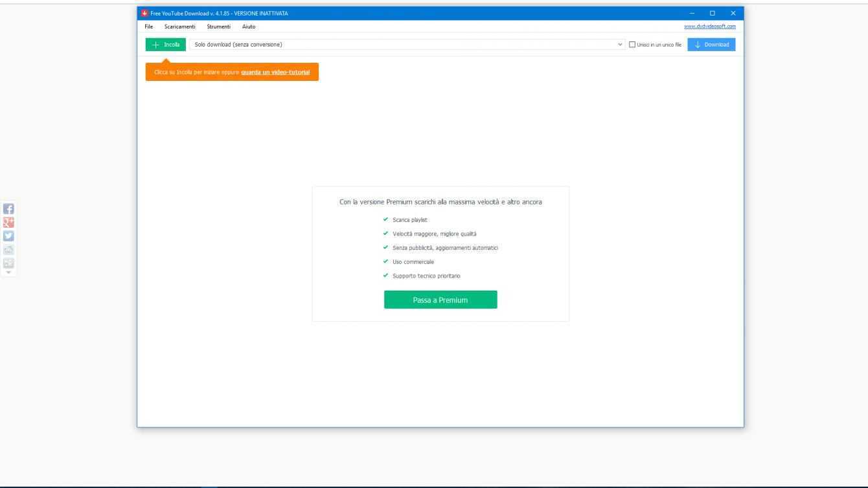Click the blue Download button
This screenshot has width=868, height=488.
tap(711, 45)
